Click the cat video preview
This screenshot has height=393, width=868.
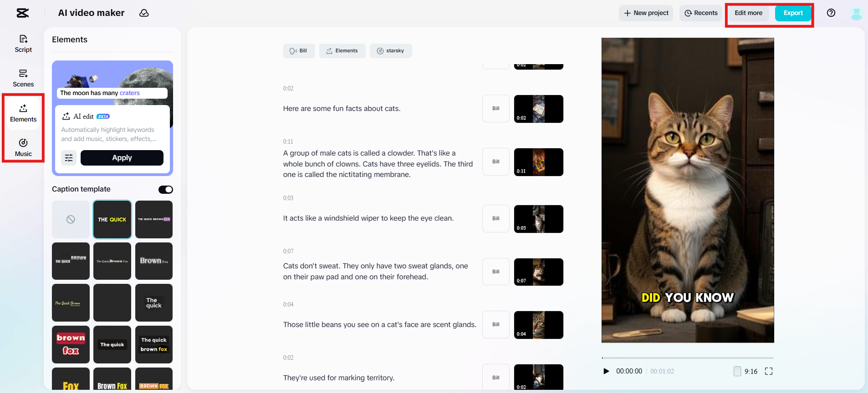pyautogui.click(x=688, y=190)
